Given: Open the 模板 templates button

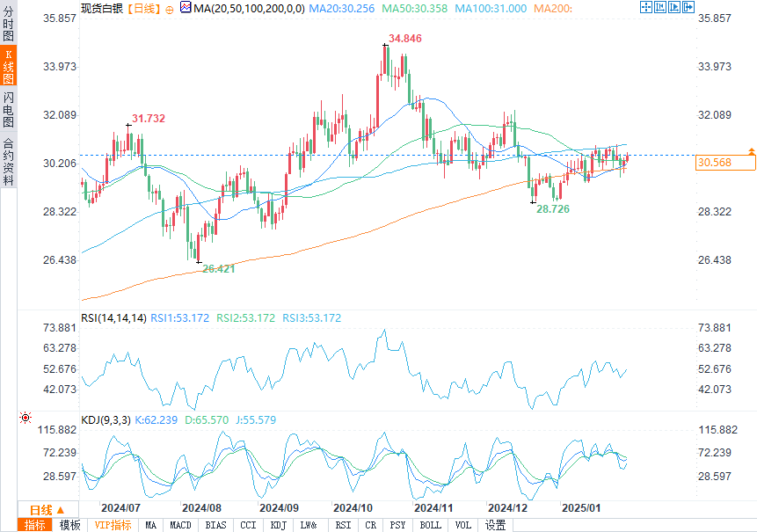Looking at the screenshot, I should tap(69, 525).
